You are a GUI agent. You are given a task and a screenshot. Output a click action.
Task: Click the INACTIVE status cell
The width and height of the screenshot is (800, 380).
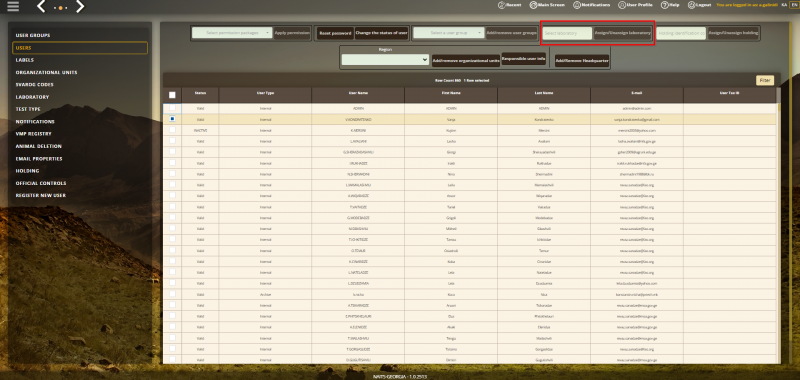pos(200,131)
